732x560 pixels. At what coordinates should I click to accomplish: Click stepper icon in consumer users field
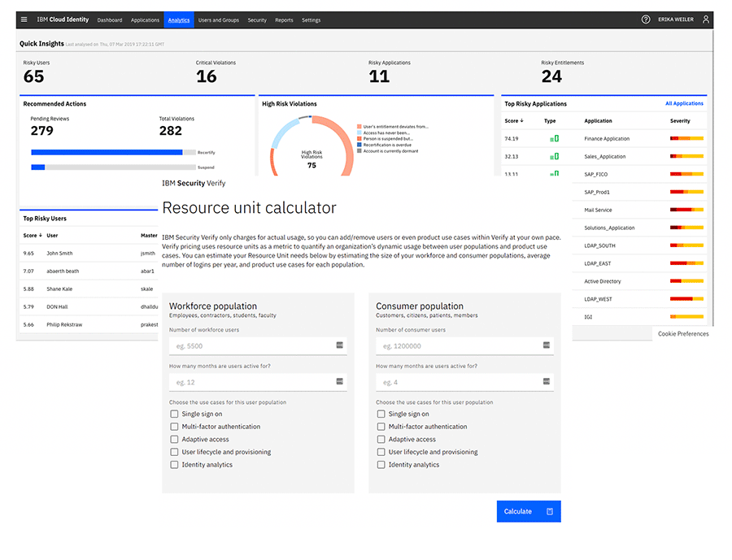tap(547, 345)
